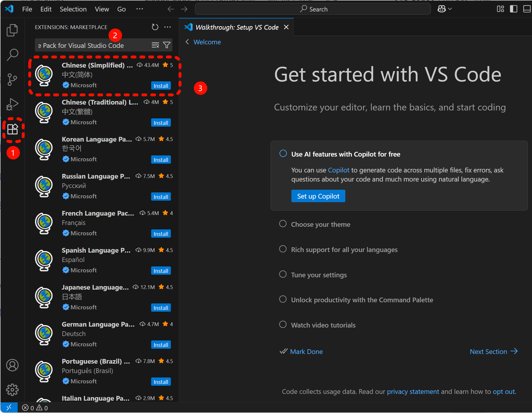Screen dimensions: 532x413
Task: Open the Search view in activity bar
Action: tap(12, 55)
